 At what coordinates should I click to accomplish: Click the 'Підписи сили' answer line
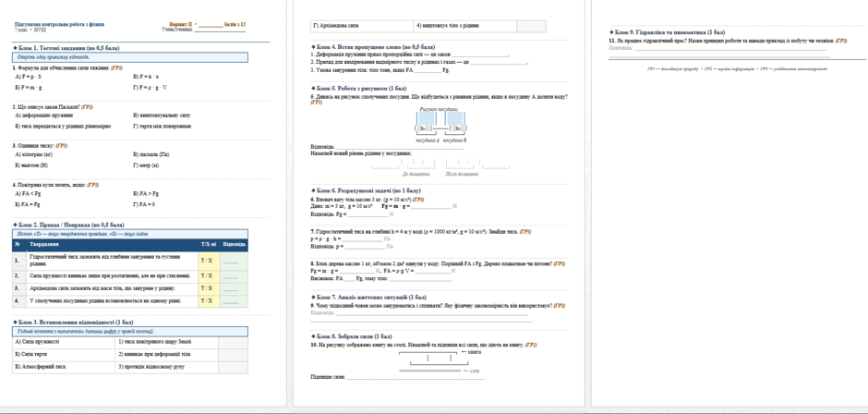click(416, 377)
